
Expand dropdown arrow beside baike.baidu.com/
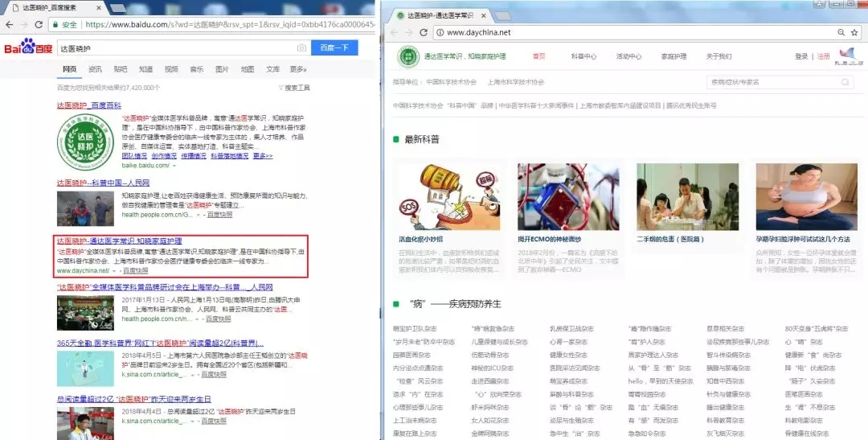[174, 166]
